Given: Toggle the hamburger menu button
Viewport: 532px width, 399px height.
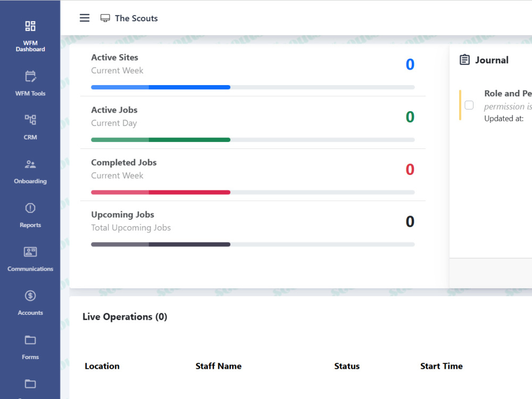Looking at the screenshot, I should (85, 18).
